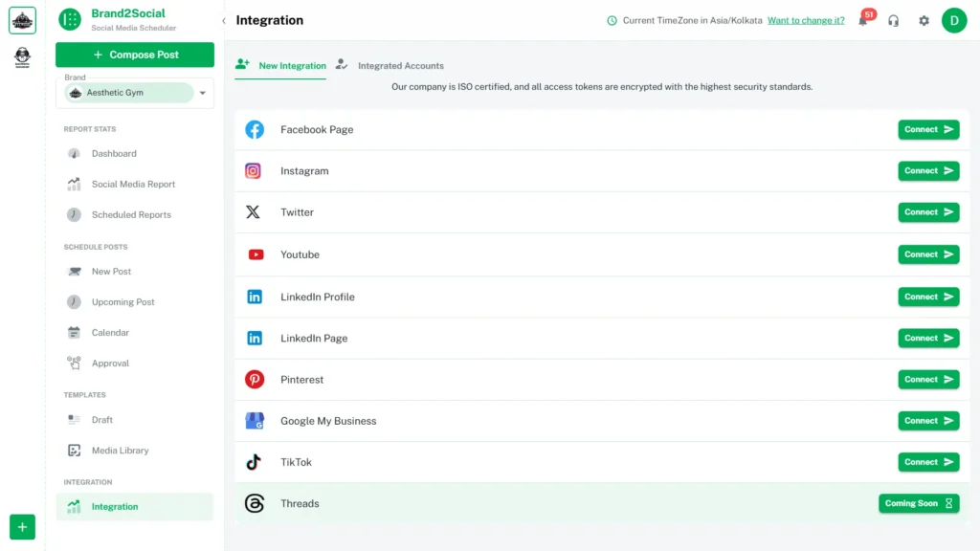Connect LinkedIn Page

[928, 338]
